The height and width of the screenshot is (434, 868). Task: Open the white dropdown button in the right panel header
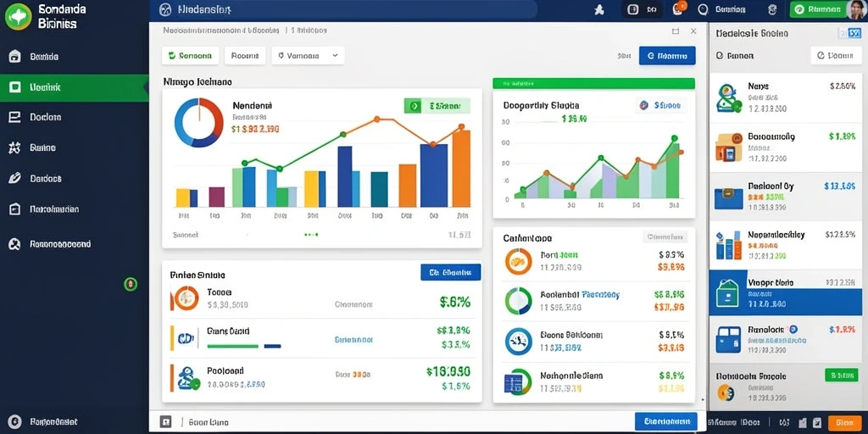[x=836, y=56]
